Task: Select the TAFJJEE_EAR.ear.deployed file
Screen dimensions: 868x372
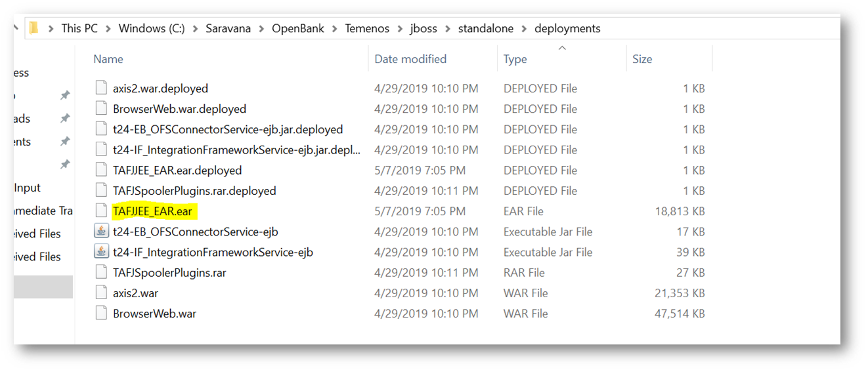Action: point(177,171)
